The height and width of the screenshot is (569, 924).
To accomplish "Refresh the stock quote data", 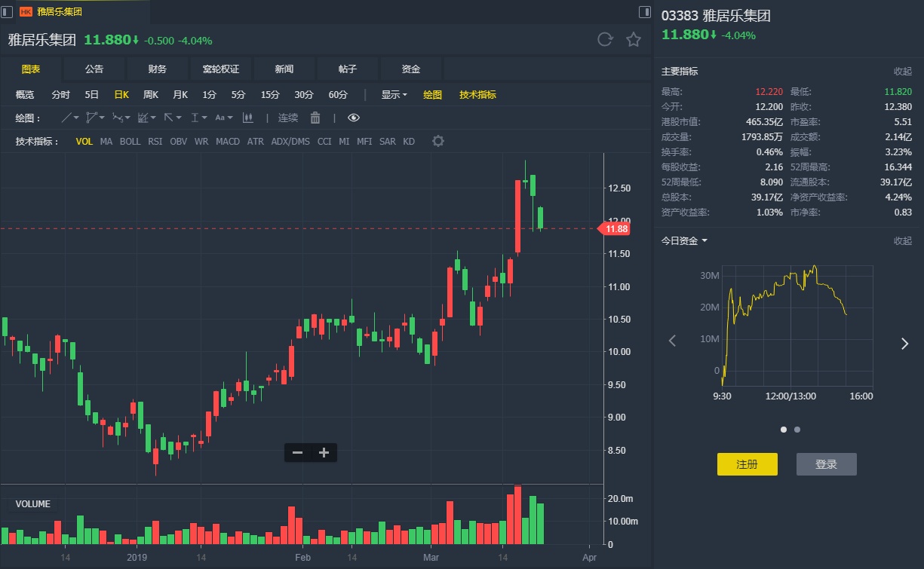I will click(604, 40).
